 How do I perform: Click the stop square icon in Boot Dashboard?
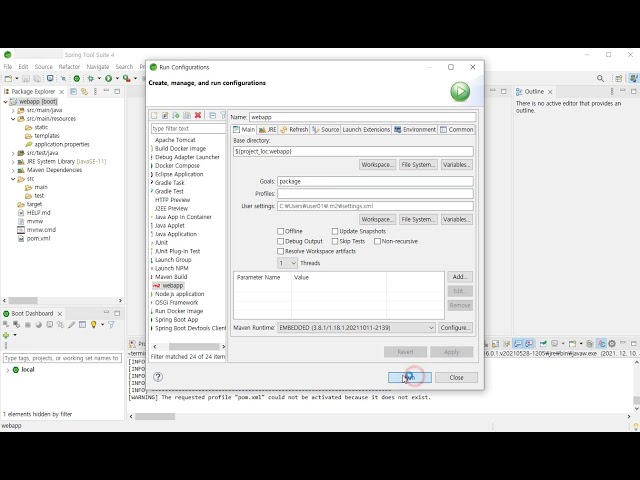pos(28,324)
